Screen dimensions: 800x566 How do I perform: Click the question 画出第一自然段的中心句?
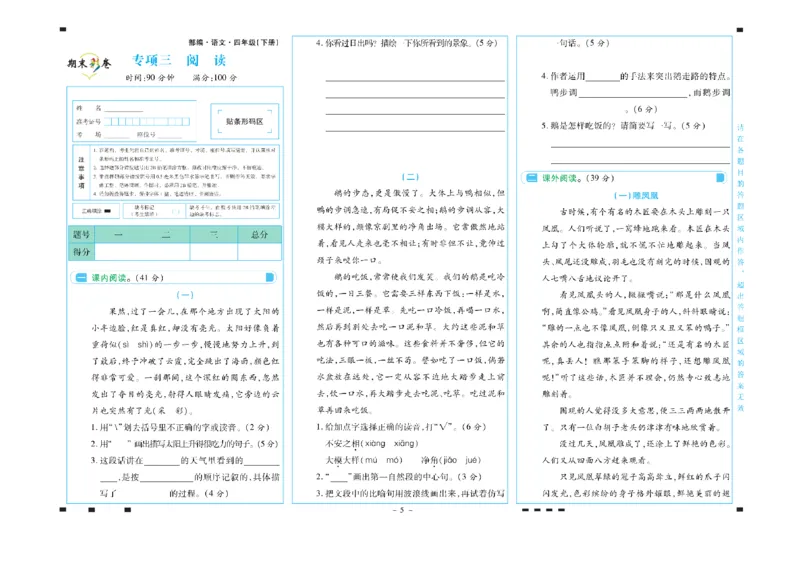(398, 477)
